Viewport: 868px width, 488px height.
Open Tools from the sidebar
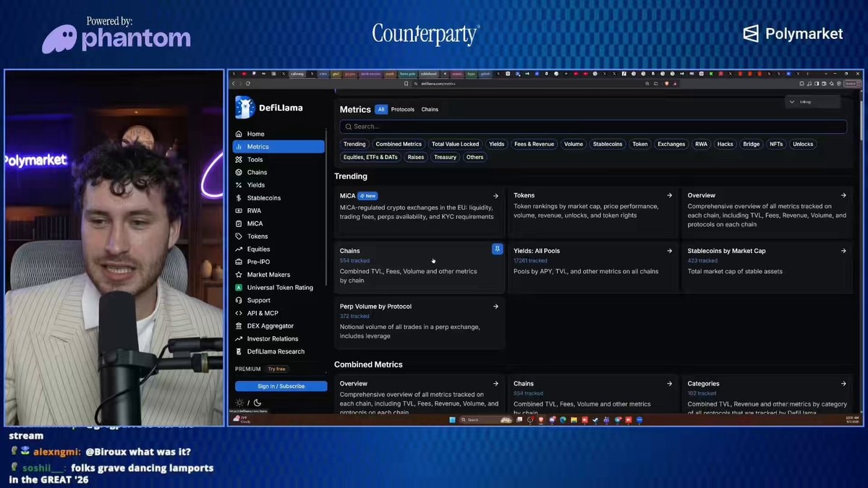(x=278, y=160)
